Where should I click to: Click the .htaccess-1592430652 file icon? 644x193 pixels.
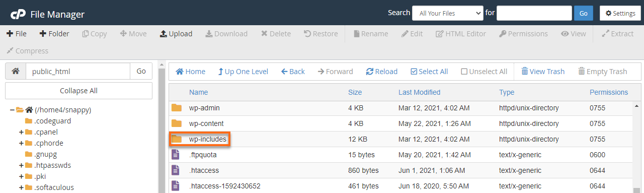tap(176, 186)
